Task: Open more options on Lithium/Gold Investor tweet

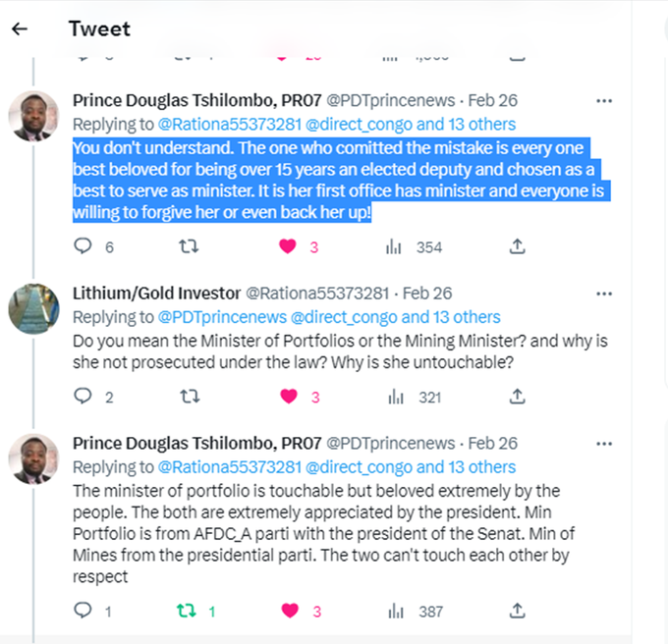Action: (x=605, y=293)
